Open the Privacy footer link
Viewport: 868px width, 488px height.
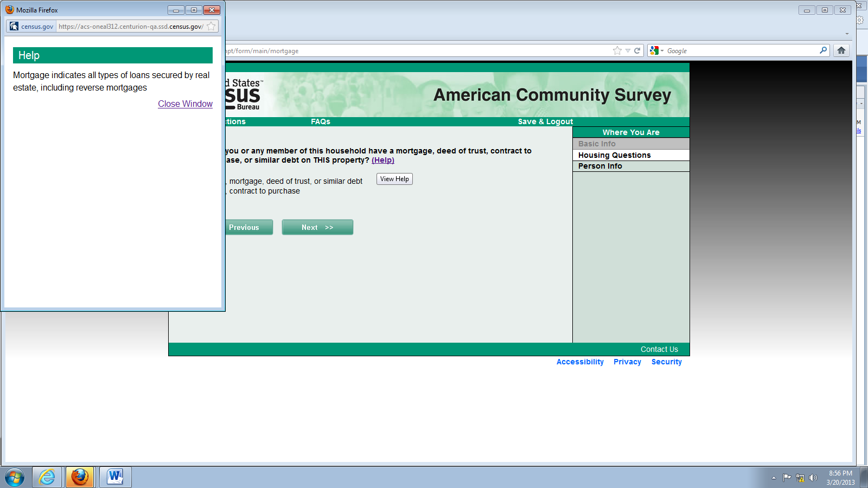pos(627,362)
